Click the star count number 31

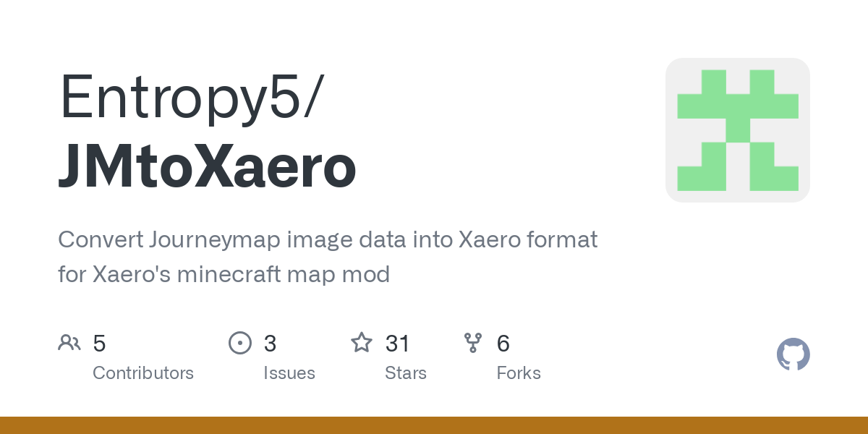coord(398,344)
